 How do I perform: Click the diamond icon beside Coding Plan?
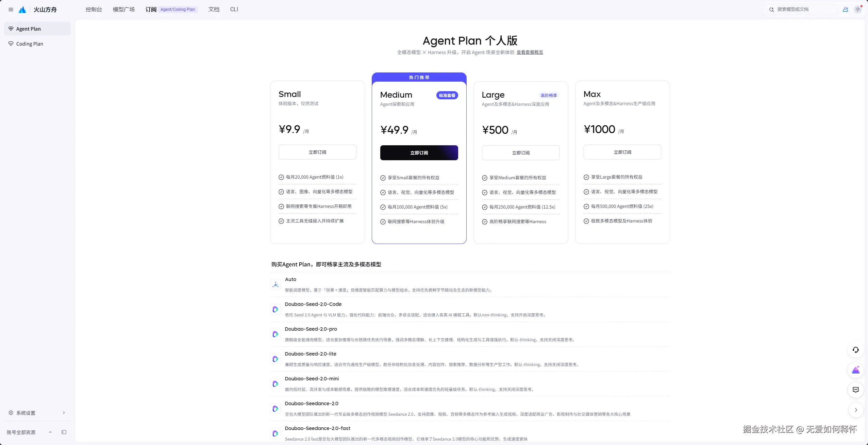coord(11,44)
